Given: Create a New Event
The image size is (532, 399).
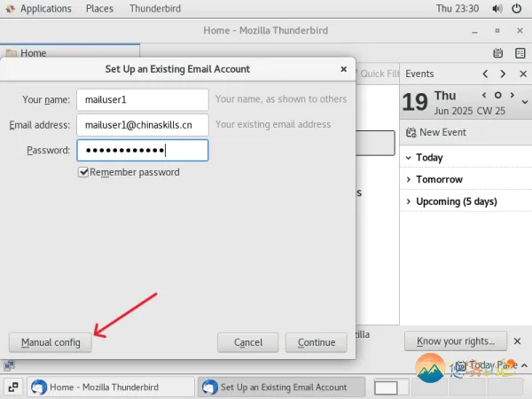Looking at the screenshot, I should tap(434, 132).
